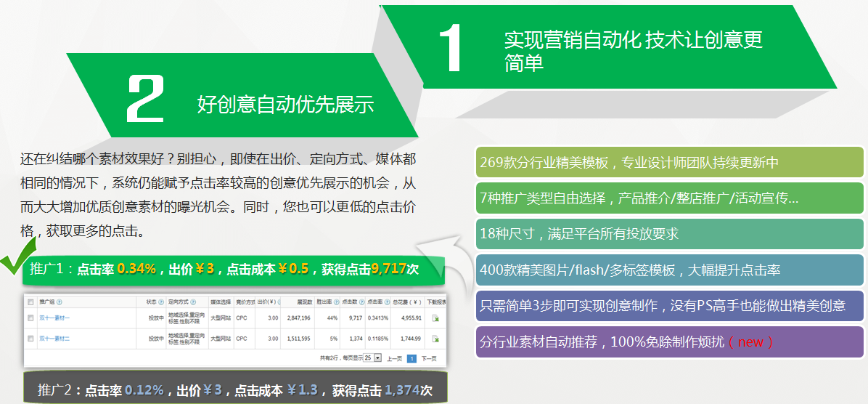Select the green banner numbered 1
Image resolution: width=868 pixels, height=404 pixels.
pyautogui.click(x=610, y=49)
